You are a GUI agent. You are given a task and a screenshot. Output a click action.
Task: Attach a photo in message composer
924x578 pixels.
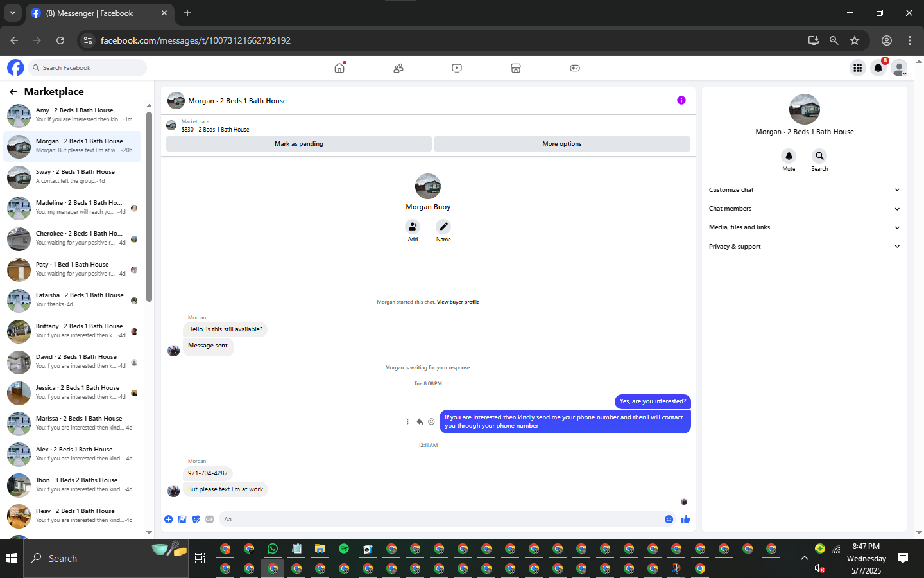pyautogui.click(x=182, y=519)
